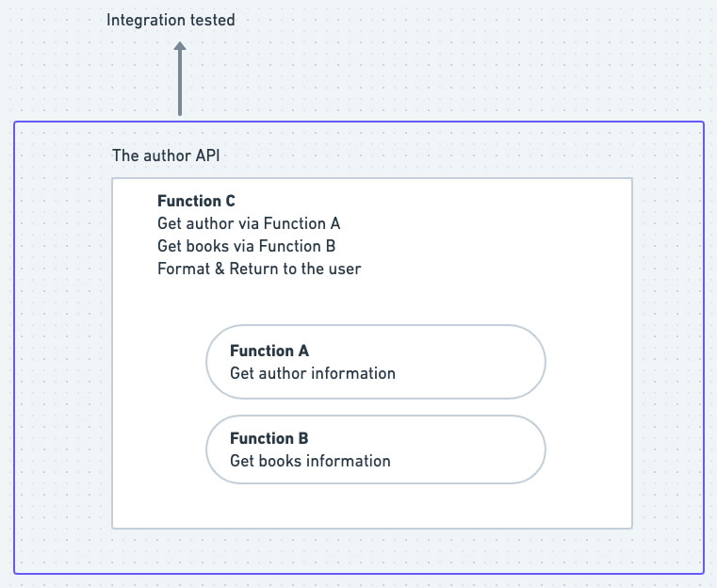Select the 'Integration tested' label
This screenshot has width=717, height=588.
click(x=171, y=20)
